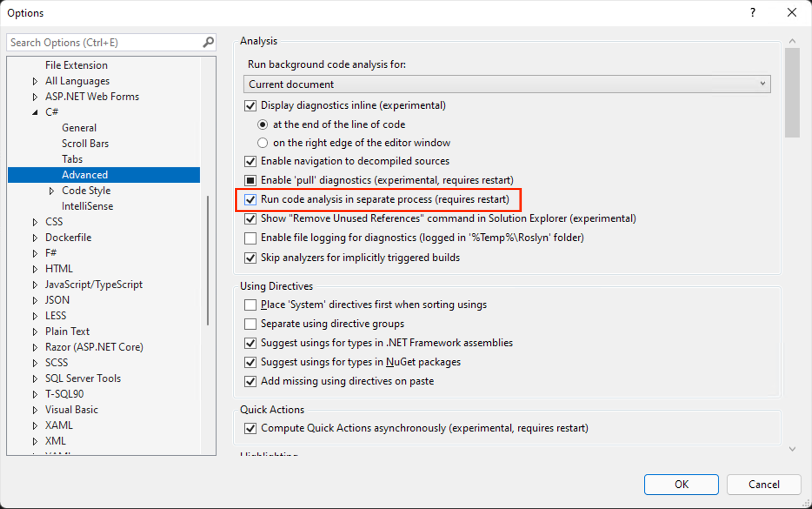The width and height of the screenshot is (812, 509).
Task: Expand the JSON node
Action: [x=35, y=301]
